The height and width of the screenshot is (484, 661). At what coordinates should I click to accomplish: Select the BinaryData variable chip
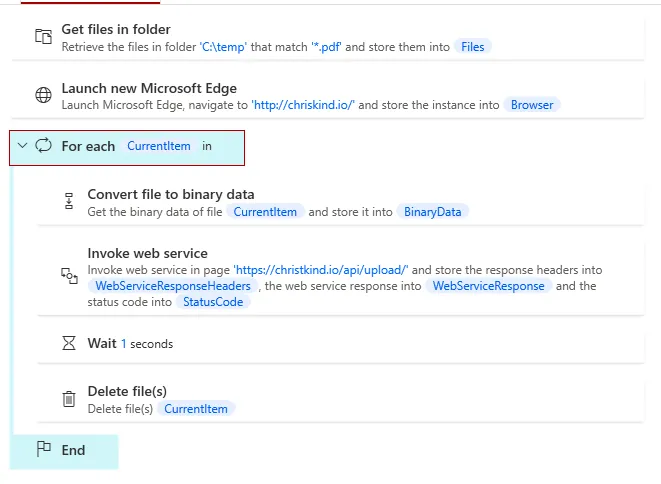(x=432, y=211)
